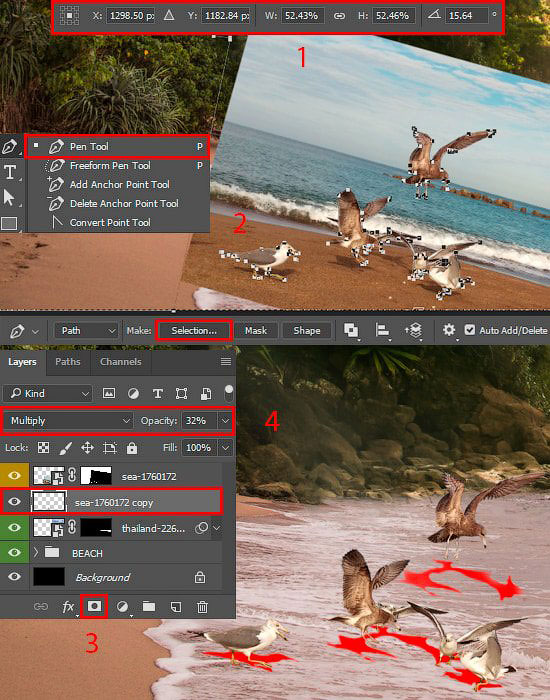Open the Opacity slider dropdown arrow
This screenshot has width=550, height=700.
(x=225, y=421)
